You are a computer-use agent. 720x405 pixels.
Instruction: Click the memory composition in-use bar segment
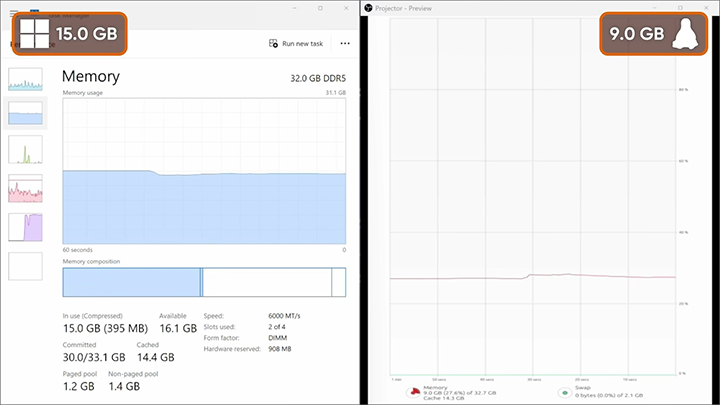tap(131, 282)
